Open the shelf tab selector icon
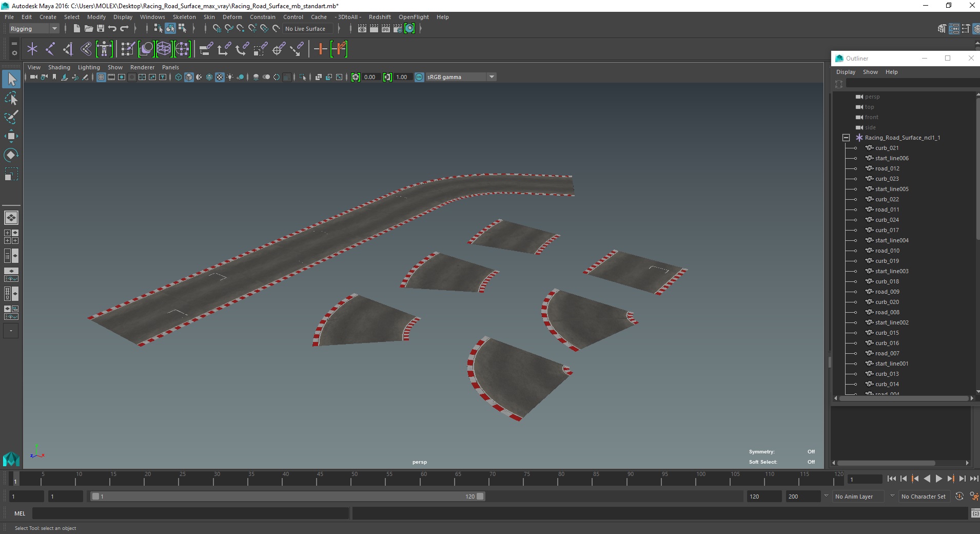This screenshot has width=980, height=534. pyautogui.click(x=14, y=44)
